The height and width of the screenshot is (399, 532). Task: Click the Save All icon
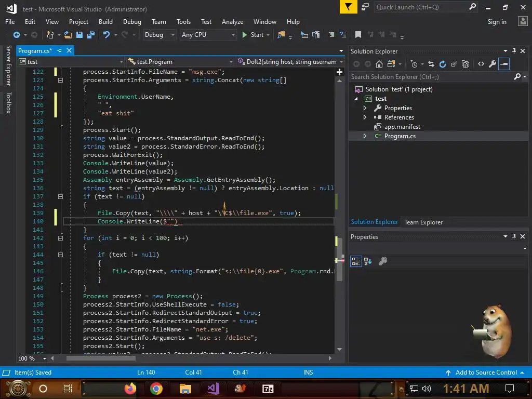pos(90,35)
